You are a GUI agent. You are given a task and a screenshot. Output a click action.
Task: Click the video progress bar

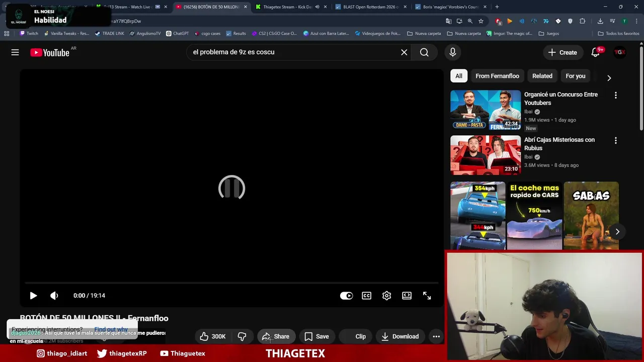pyautogui.click(x=231, y=283)
